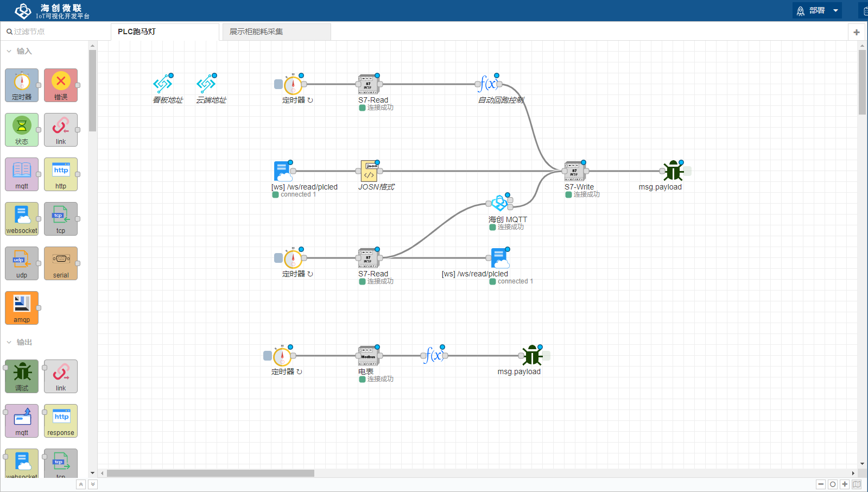Click the S7-Write node
This screenshot has width=868, height=492.
575,171
